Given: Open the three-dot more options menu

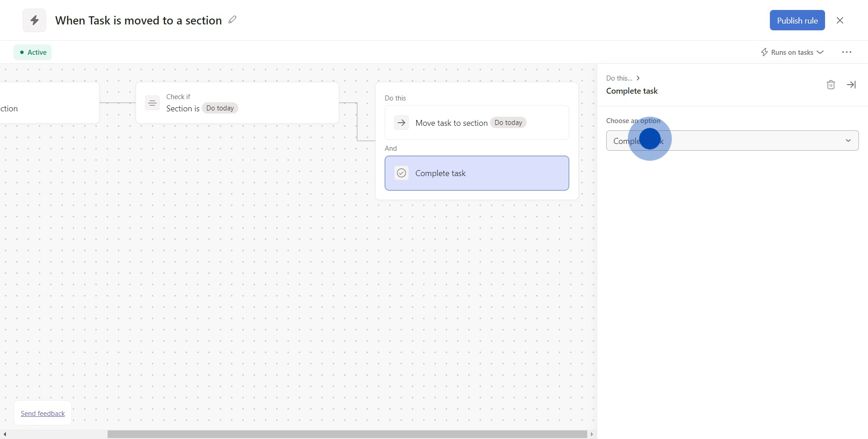Looking at the screenshot, I should click(846, 52).
